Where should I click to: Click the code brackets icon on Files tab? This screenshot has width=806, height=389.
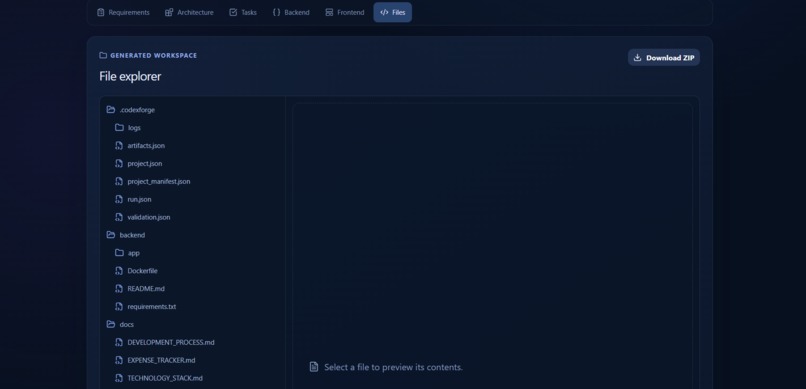coord(384,12)
